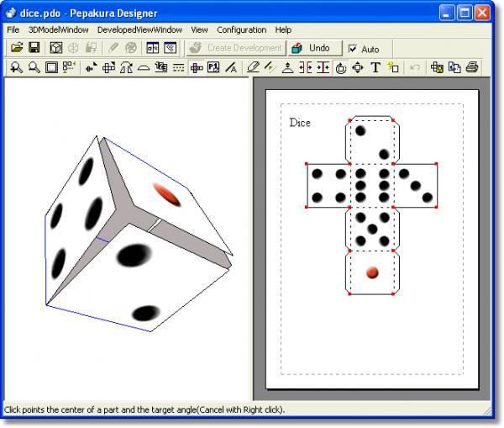Click the Dice text label on page
Viewport: 504px width, 428px height.
300,123
